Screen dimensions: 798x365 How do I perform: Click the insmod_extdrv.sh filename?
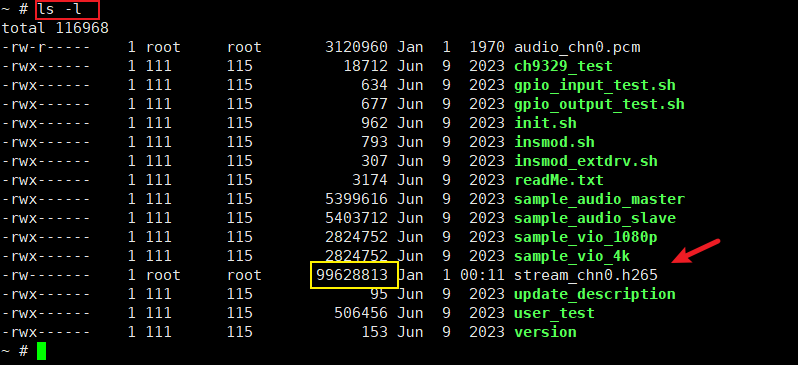pos(586,161)
